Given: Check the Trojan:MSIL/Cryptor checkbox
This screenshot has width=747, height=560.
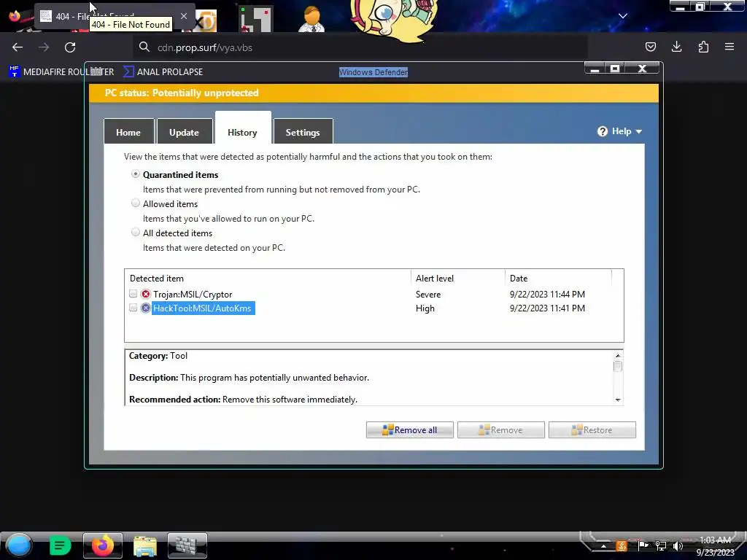Looking at the screenshot, I should pyautogui.click(x=133, y=294).
